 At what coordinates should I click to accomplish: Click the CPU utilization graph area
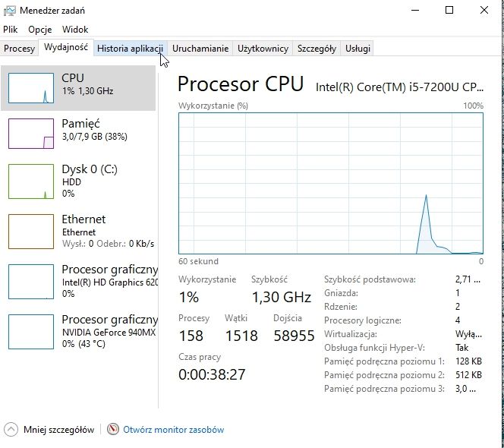pos(331,183)
